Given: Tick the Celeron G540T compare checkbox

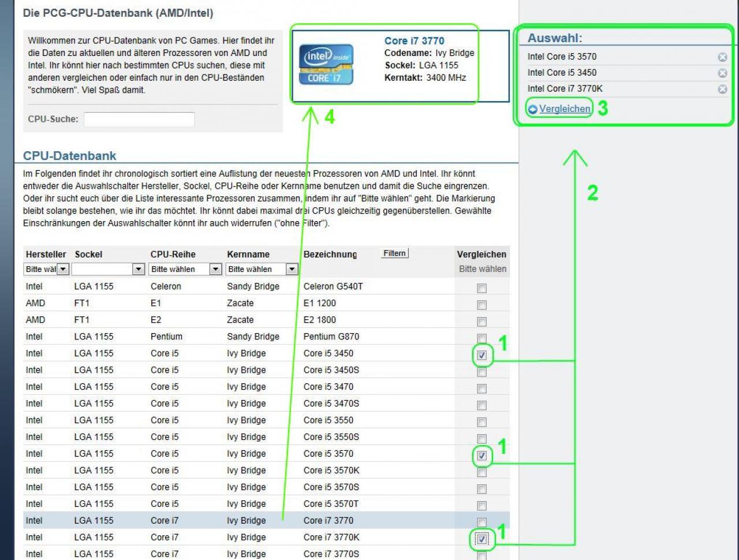Looking at the screenshot, I should coord(482,288).
